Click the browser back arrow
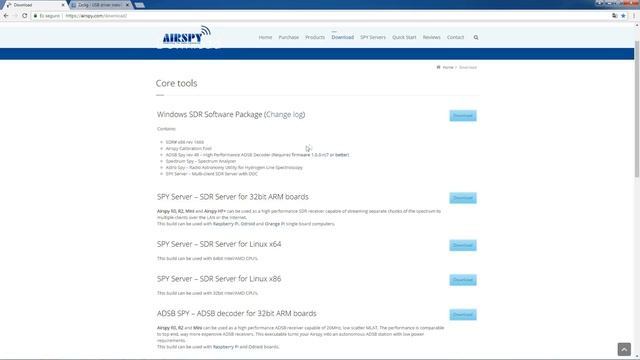Screen dimensions: 640x360 pos(6,16)
